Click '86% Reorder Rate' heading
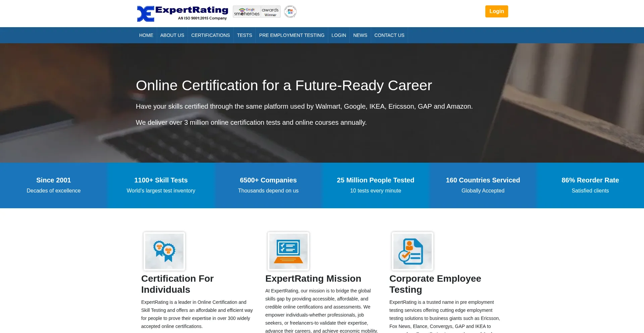644x333 pixels. [x=590, y=180]
